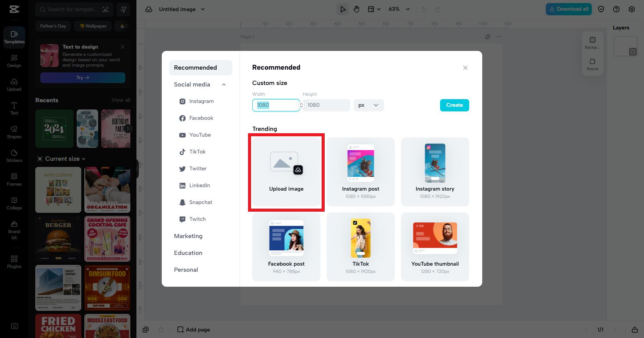This screenshot has height=338, width=644.
Task: Click the image search camera icon
Action: pos(105,10)
